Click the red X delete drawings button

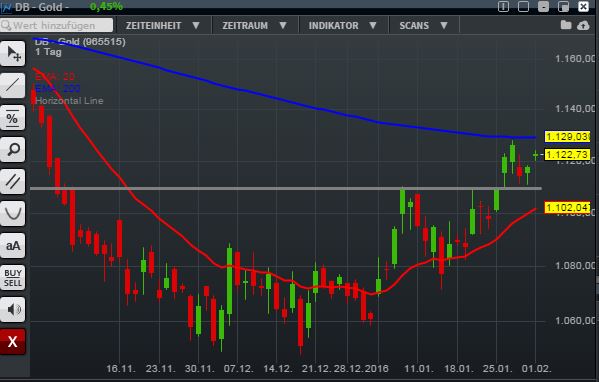click(13, 342)
